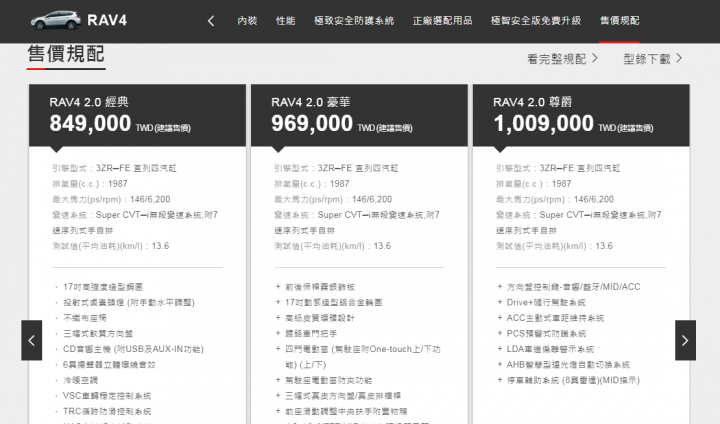Click 經典 max horsepower 146/6,200 line
The image size is (720, 424).
(x=111, y=199)
